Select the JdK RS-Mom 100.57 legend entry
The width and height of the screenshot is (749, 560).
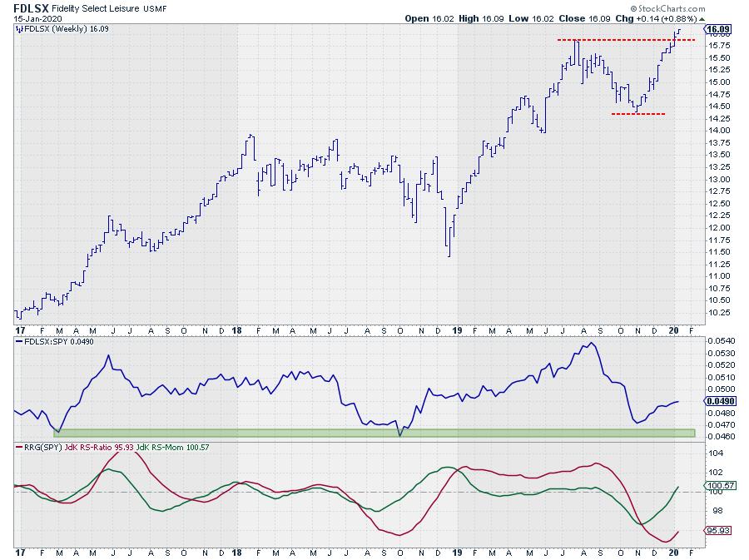[172, 448]
